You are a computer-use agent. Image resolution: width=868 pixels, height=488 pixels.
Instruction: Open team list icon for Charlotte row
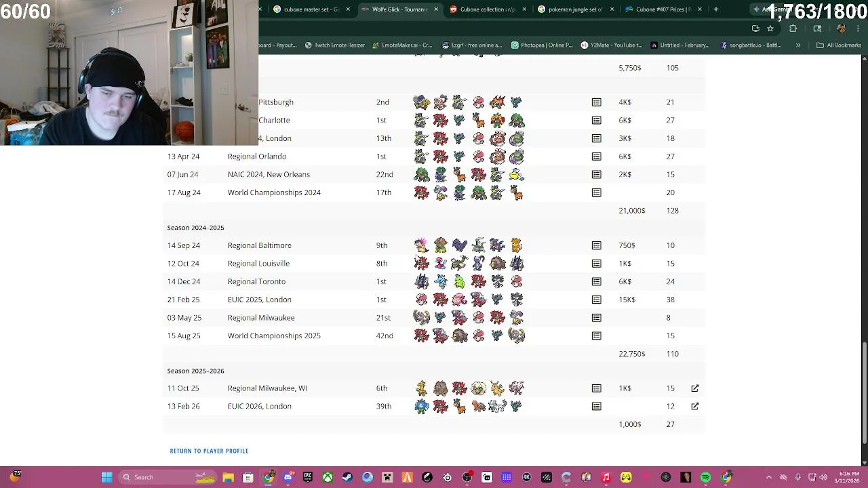click(x=596, y=120)
